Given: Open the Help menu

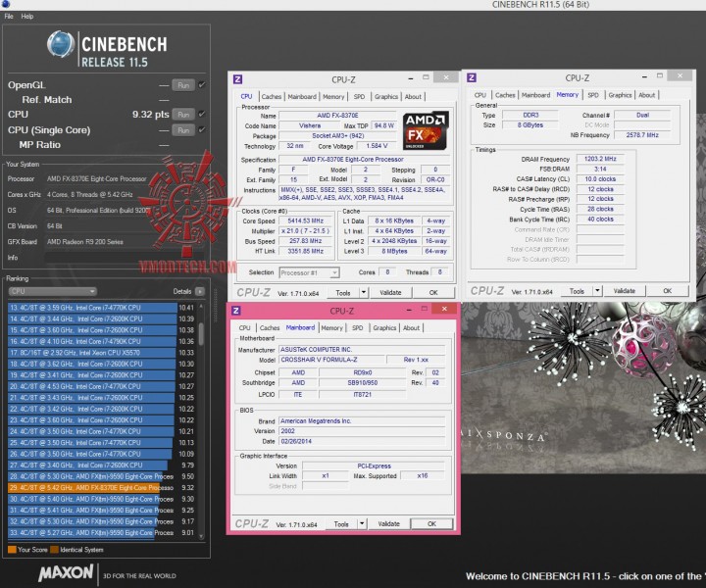Looking at the screenshot, I should tap(27, 17).
